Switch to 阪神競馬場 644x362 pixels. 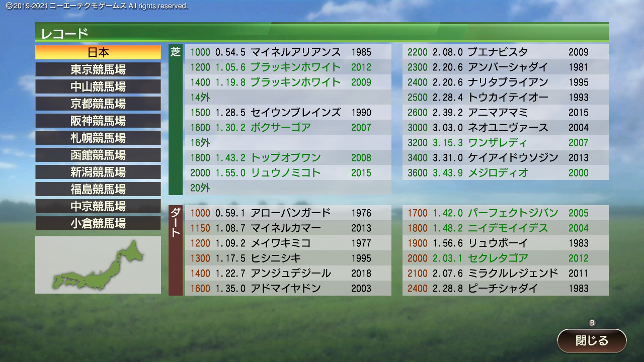(x=98, y=121)
